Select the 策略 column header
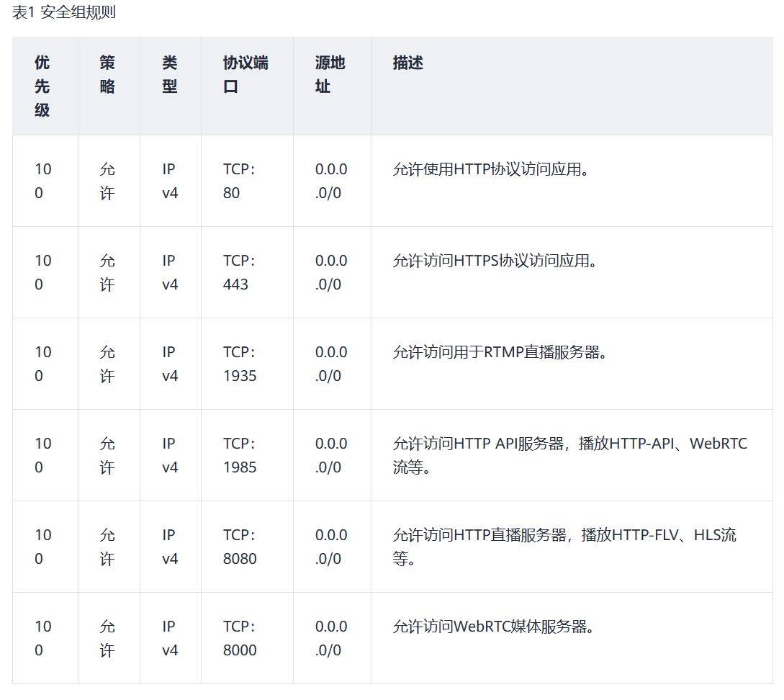The image size is (784, 700). coord(107,75)
